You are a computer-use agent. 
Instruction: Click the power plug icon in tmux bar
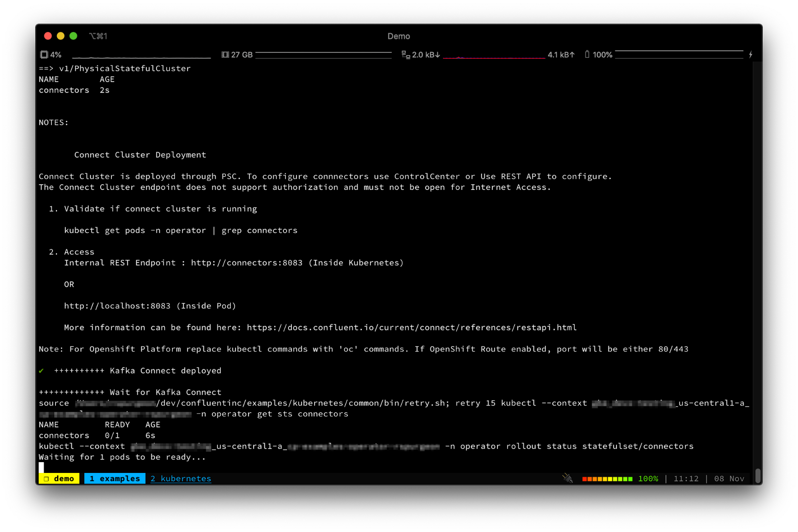coord(568,478)
